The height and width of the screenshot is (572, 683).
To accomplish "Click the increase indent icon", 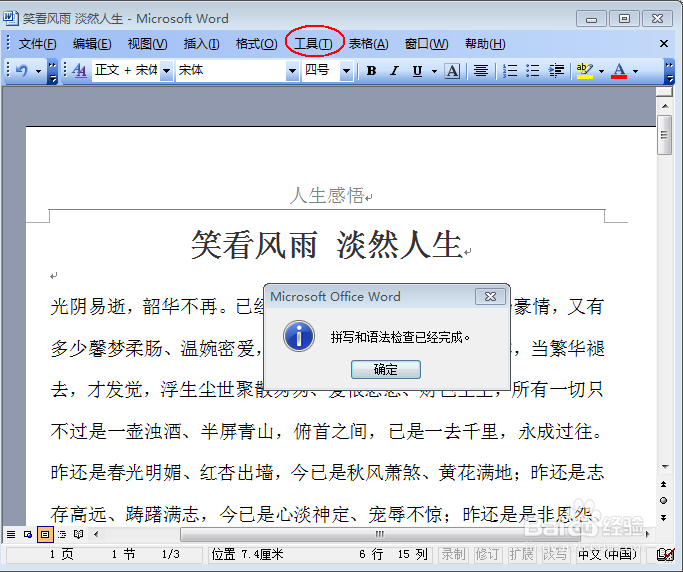I will (x=556, y=70).
